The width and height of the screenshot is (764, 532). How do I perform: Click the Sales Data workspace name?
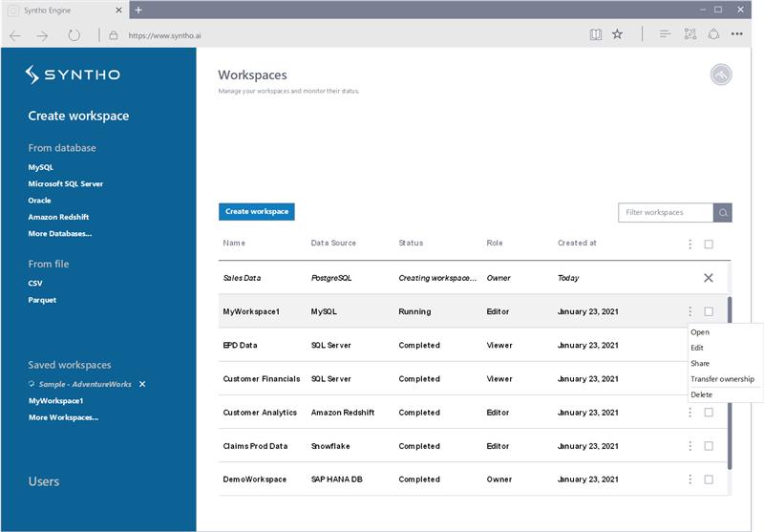[242, 278]
